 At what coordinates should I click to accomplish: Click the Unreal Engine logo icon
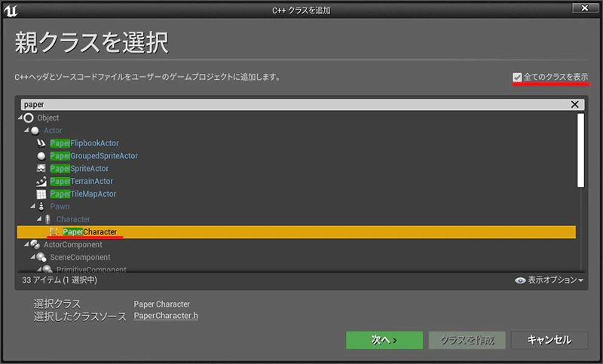click(11, 11)
